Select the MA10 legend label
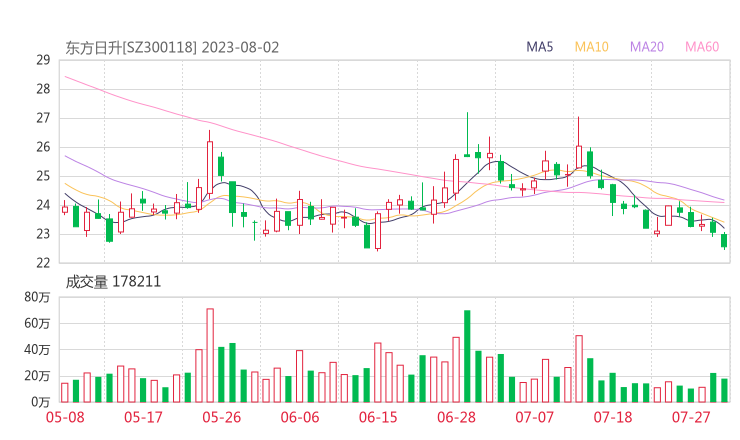Image resolution: width=740 pixels, height=440 pixels. [x=591, y=47]
